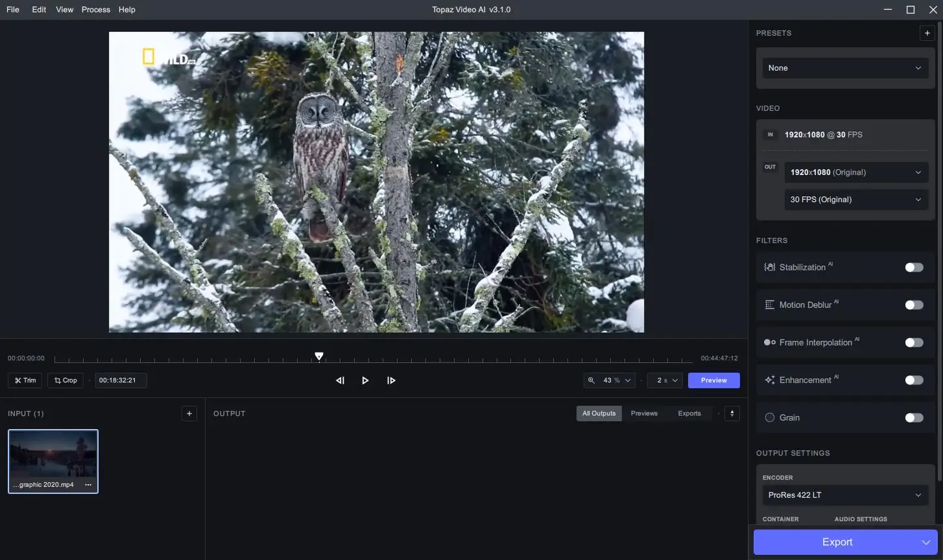943x560 pixels.
Task: Open the Process menu
Action: (95, 9)
